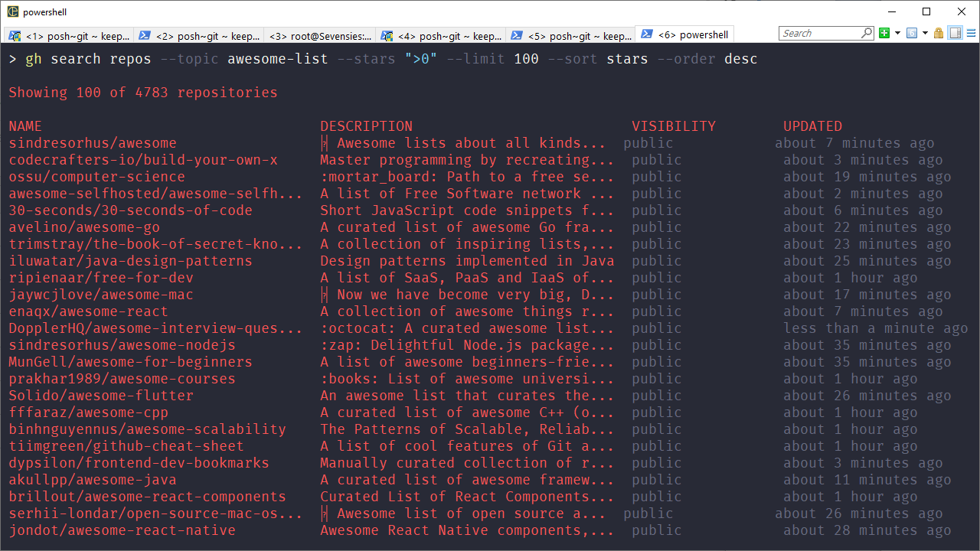Close the powershell window
Image resolution: width=980 pixels, height=551 pixels.
(x=962, y=11)
